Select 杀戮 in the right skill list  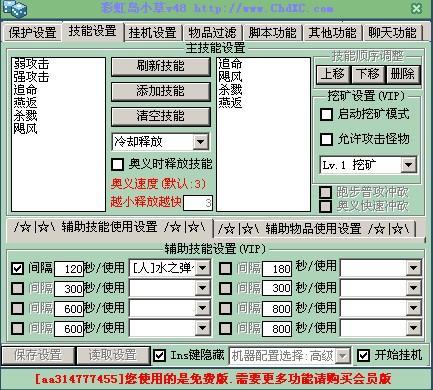click(230, 90)
